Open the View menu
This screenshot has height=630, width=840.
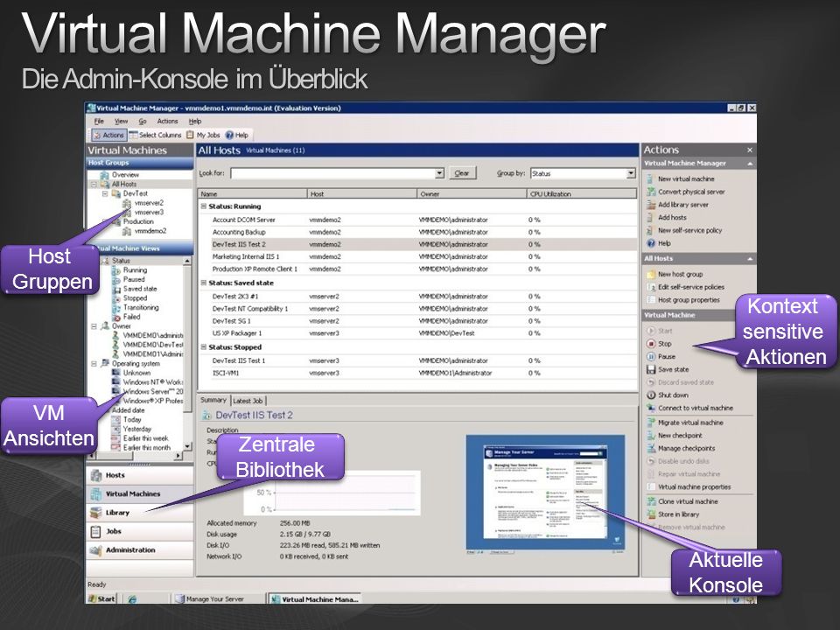[x=121, y=122]
